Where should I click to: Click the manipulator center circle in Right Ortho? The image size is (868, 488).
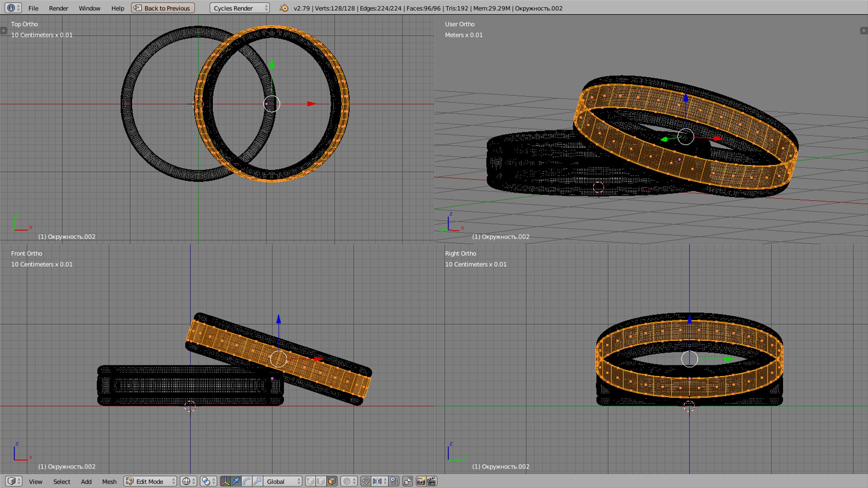point(689,359)
